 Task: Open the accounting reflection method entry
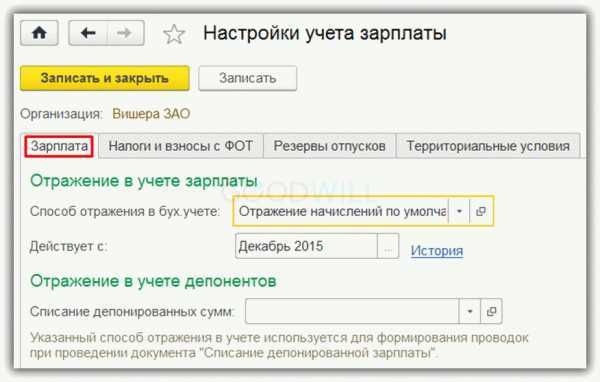click(x=481, y=211)
